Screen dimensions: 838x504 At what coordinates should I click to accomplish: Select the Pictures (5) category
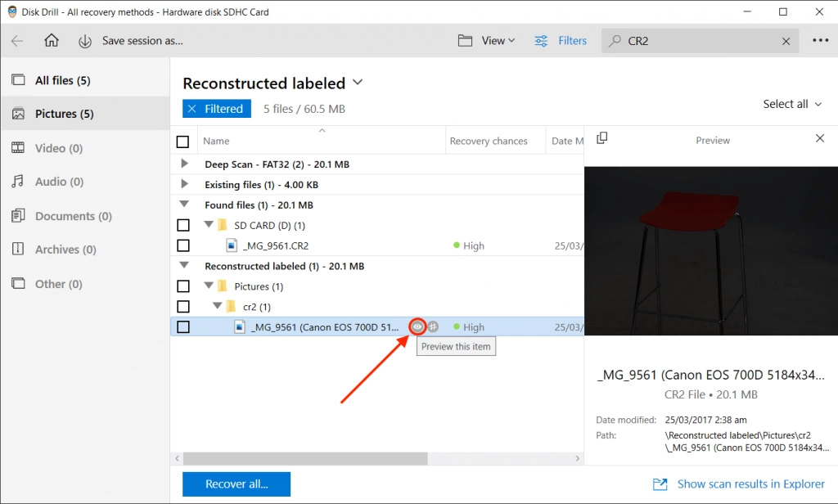(85, 113)
